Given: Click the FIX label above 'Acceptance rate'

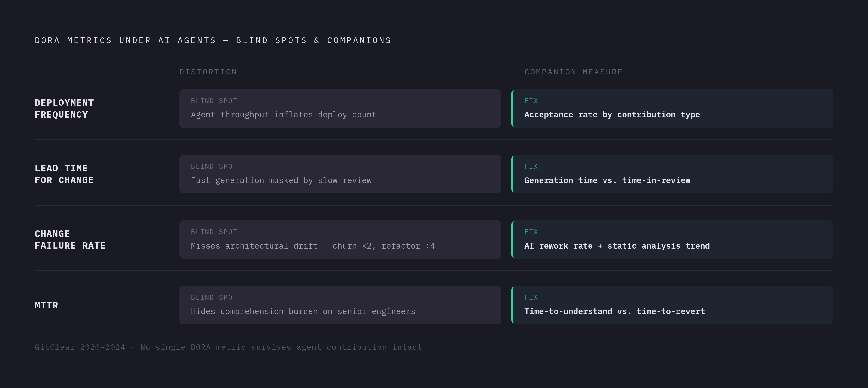Looking at the screenshot, I should 531,101.
